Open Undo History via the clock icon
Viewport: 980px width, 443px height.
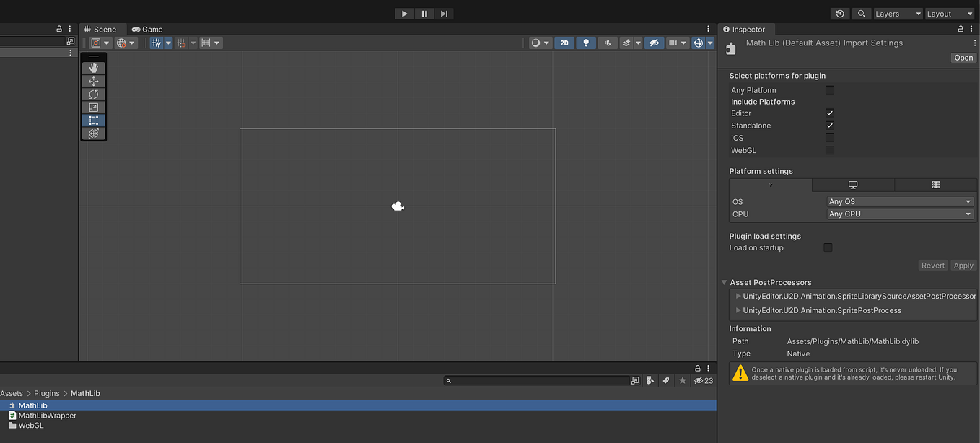point(839,13)
